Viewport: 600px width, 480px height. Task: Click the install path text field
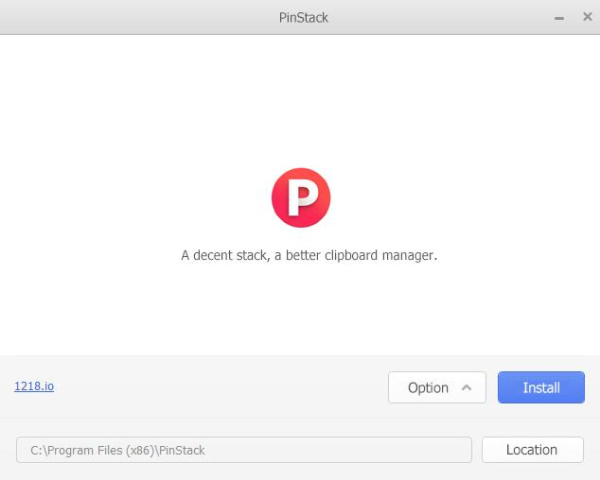click(x=243, y=450)
